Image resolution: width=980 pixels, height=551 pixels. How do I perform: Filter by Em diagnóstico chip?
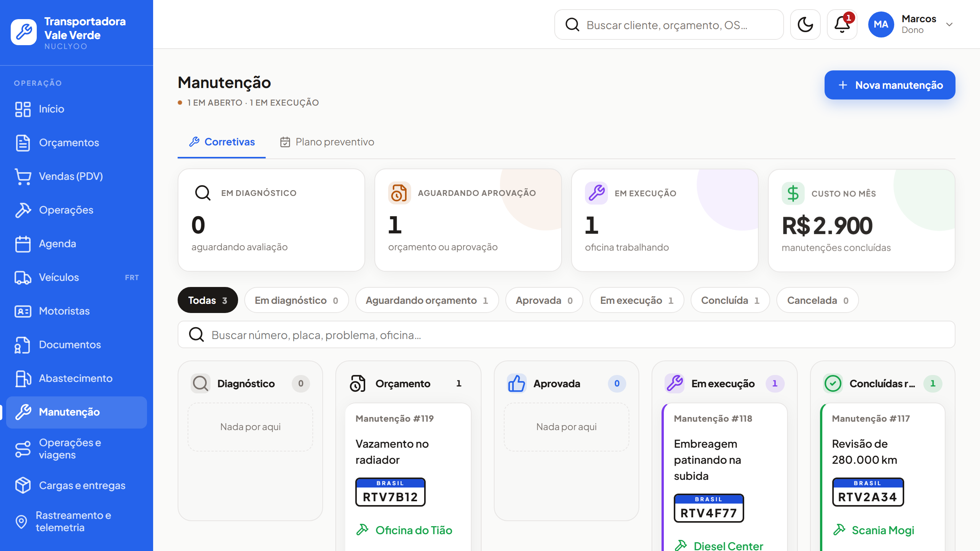pos(297,300)
